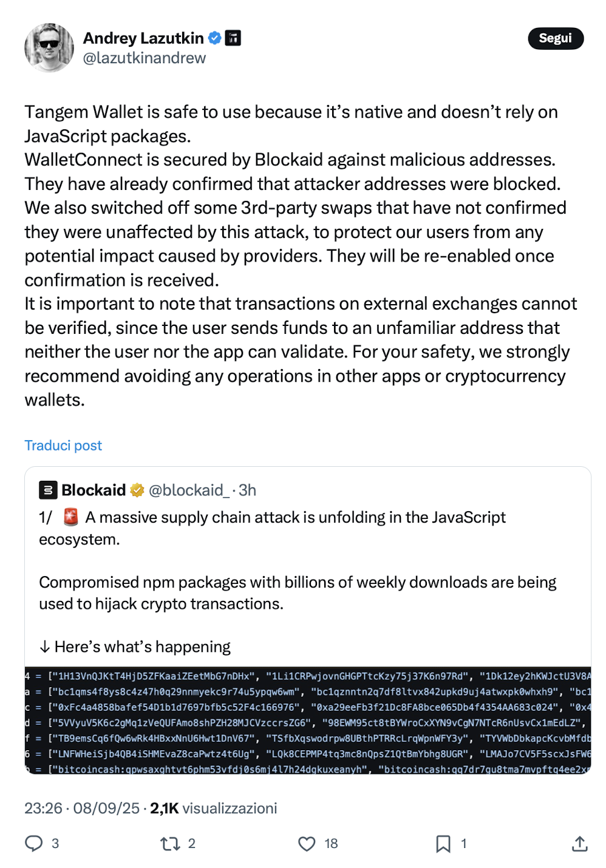Click Andrey Lazutkin's blue verified badge

215,38
